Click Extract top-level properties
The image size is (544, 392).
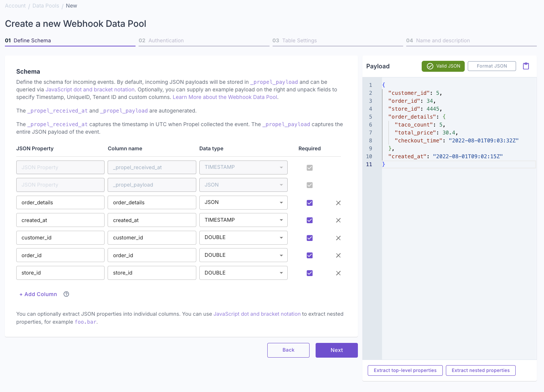point(405,370)
